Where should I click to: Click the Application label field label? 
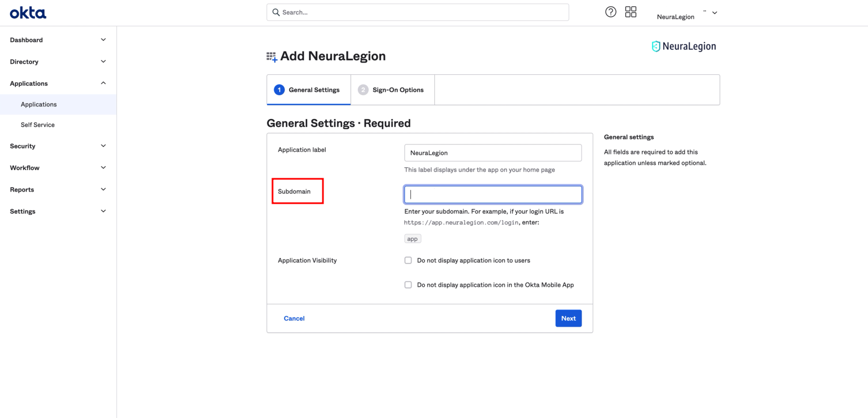pos(302,149)
